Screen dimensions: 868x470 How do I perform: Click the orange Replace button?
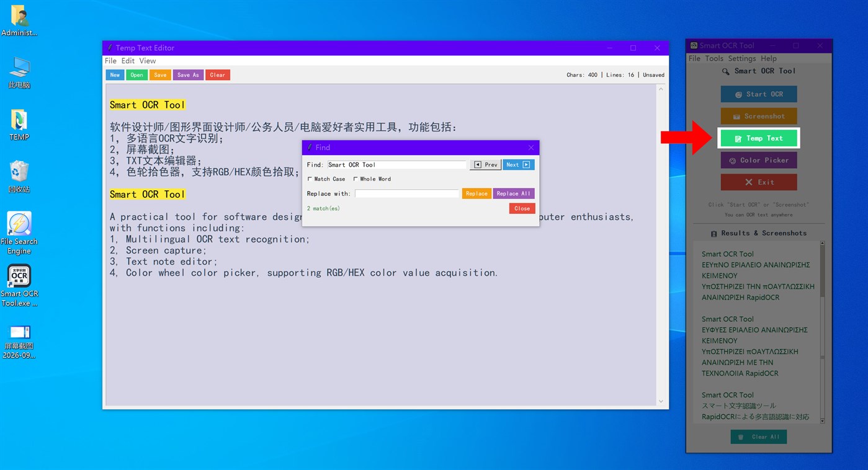pyautogui.click(x=477, y=193)
